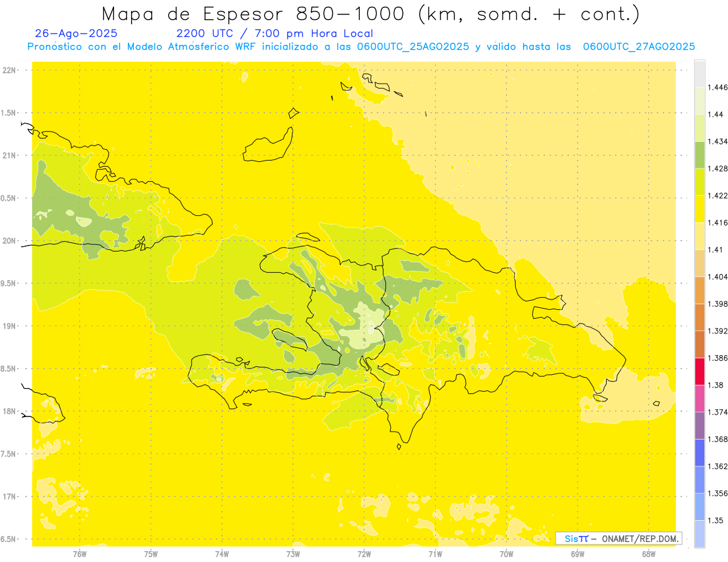Select the date label 26-Ago-2025
The width and height of the screenshot is (728, 562).
click(x=76, y=34)
